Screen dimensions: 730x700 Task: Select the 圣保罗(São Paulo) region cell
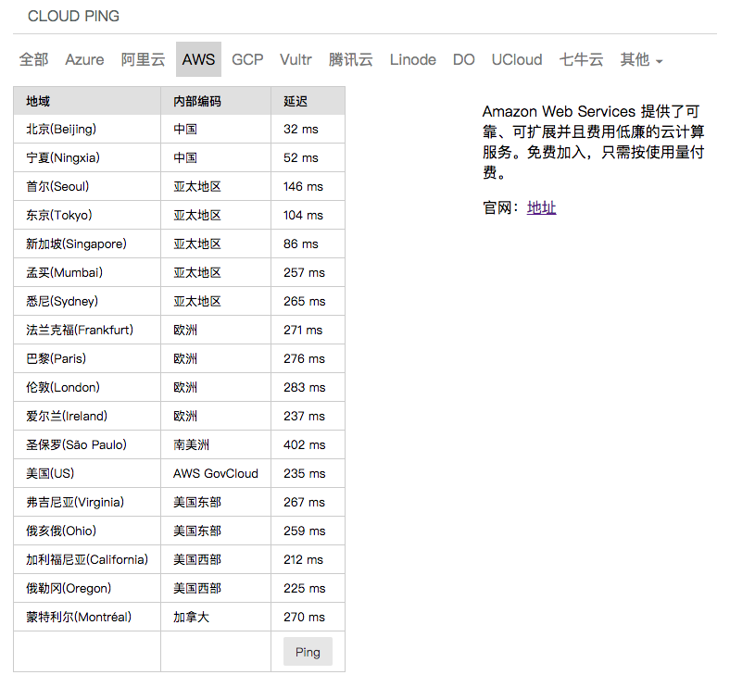(87, 445)
